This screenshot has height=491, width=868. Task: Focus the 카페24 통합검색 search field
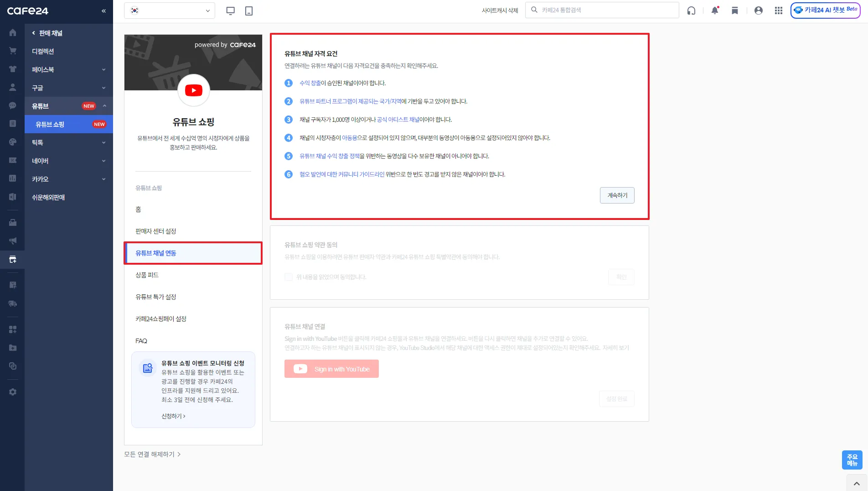[x=602, y=10]
